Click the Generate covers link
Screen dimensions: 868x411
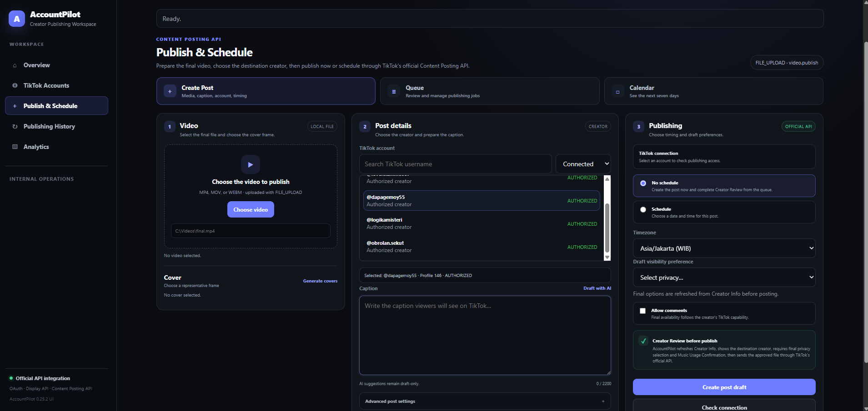pyautogui.click(x=320, y=281)
